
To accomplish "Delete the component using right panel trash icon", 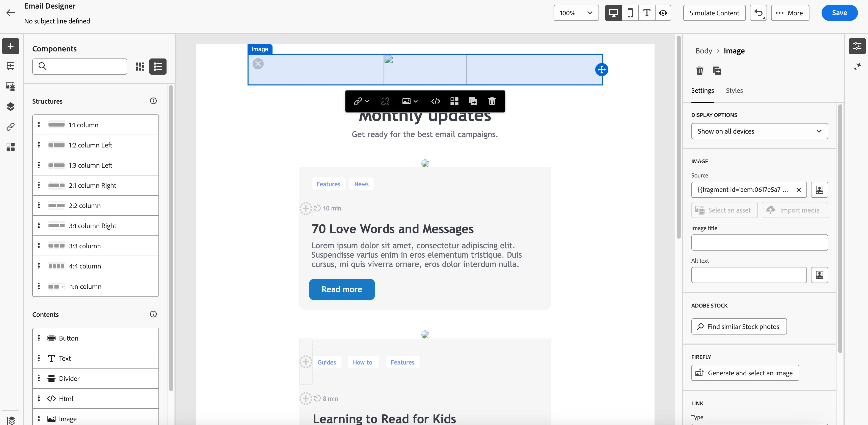I will (x=699, y=70).
